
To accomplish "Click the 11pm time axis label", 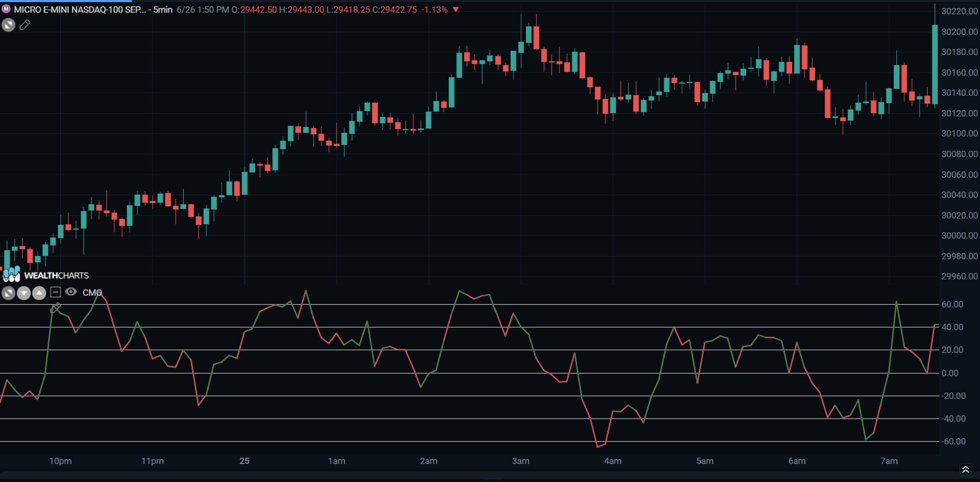I will pyautogui.click(x=152, y=461).
